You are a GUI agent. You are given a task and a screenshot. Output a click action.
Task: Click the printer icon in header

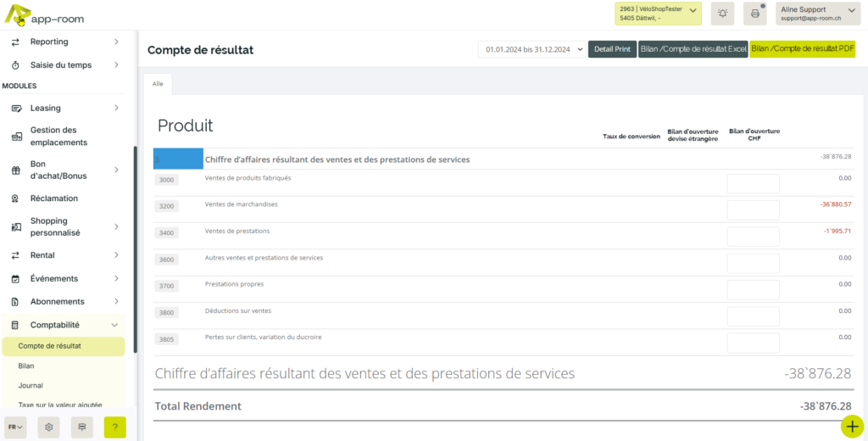click(x=754, y=13)
